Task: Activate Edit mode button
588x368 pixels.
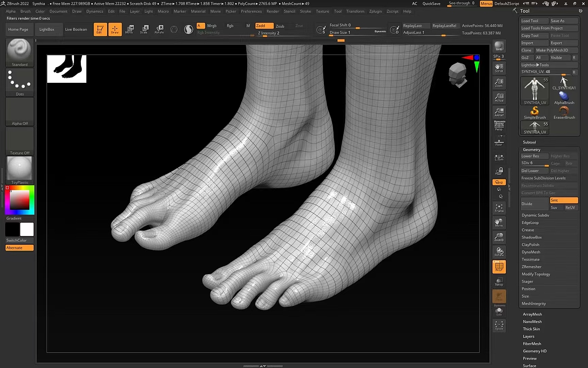Action: coord(100,29)
